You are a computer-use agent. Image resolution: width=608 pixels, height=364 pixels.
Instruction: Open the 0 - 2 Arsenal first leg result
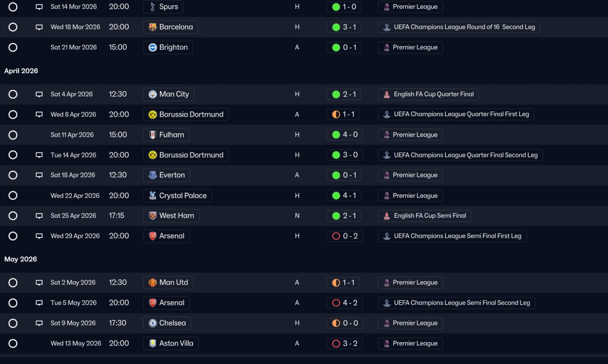click(344, 236)
